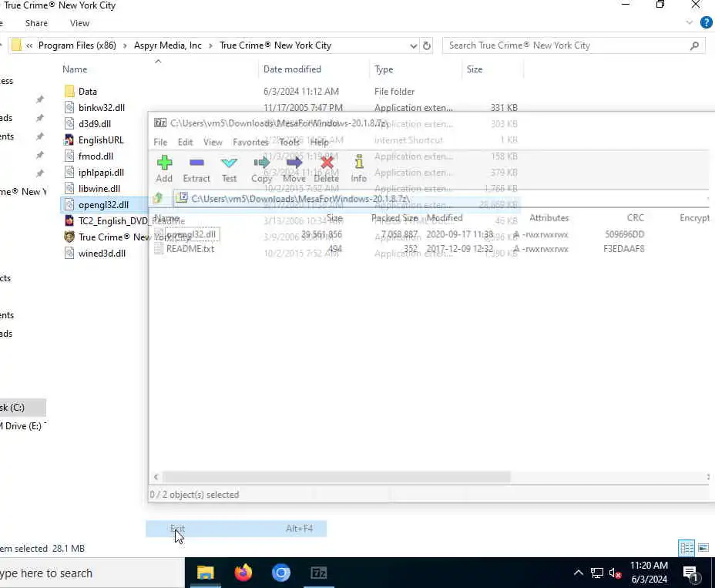Click the muted volume tray icon
The image size is (715, 588).
pos(615,573)
